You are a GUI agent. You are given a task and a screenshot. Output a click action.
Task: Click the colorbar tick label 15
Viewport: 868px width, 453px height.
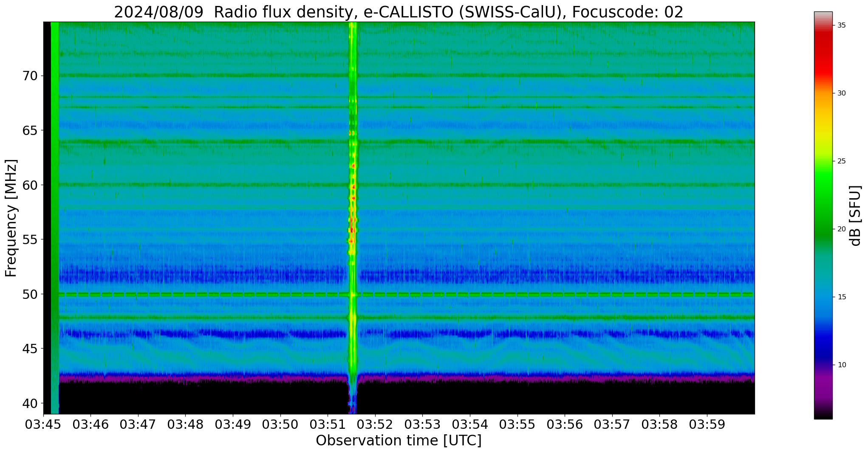[841, 297]
